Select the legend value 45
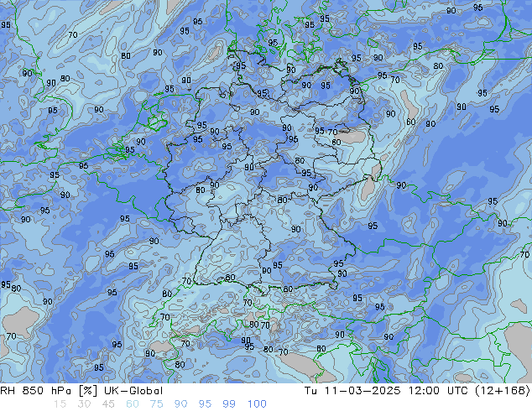532x411 pixels. pos(108,404)
